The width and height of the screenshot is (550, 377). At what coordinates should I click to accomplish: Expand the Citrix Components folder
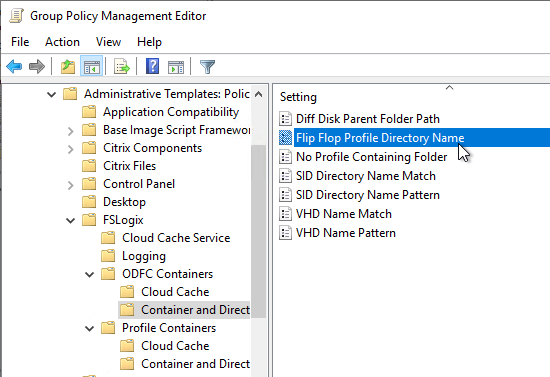tap(71, 149)
